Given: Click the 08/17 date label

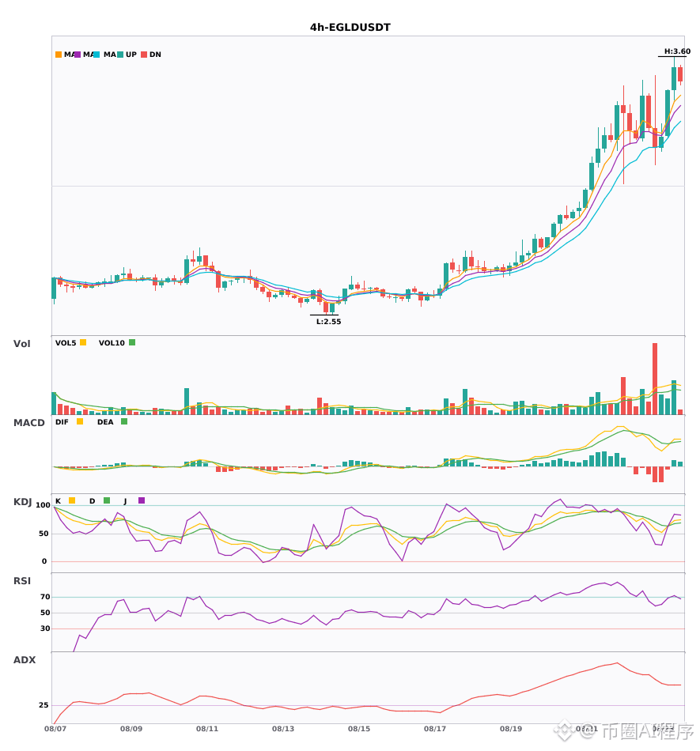Looking at the screenshot, I should tap(435, 729).
